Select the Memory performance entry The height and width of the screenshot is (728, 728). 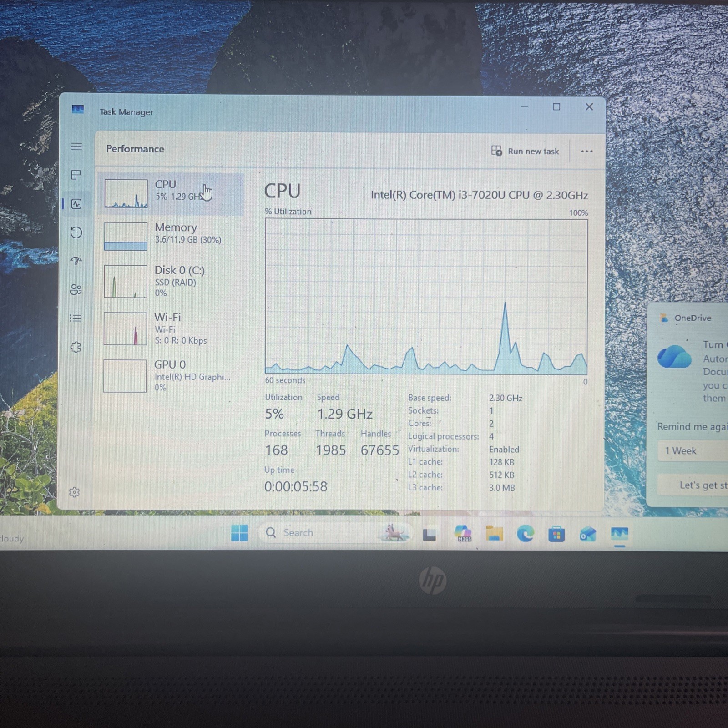click(171, 236)
